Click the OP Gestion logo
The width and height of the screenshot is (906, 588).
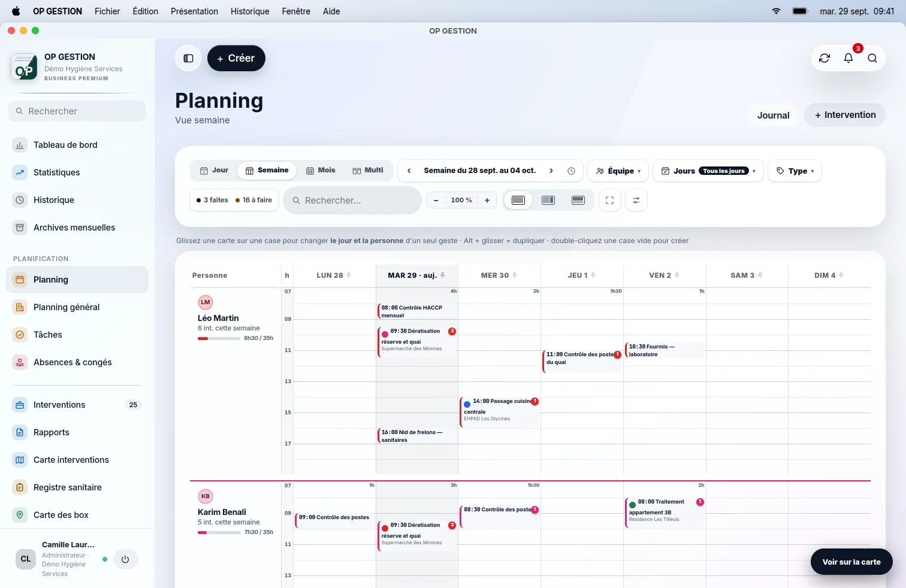pyautogui.click(x=25, y=67)
